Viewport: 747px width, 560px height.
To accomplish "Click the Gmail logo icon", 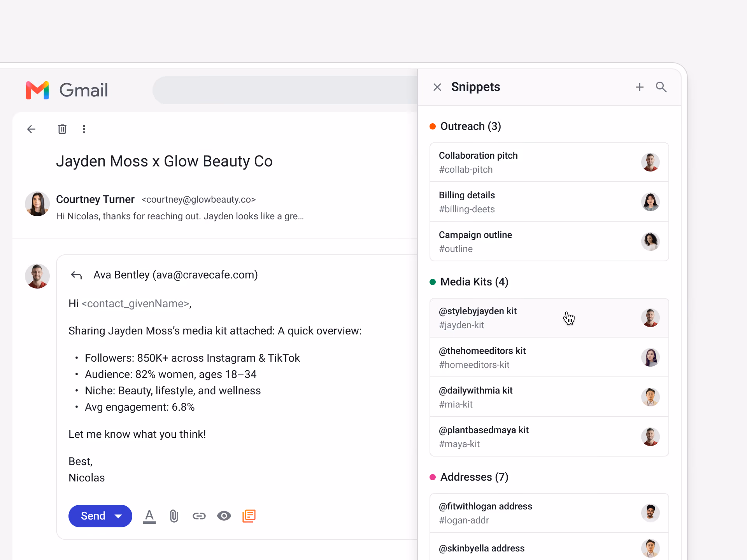I will tap(37, 90).
